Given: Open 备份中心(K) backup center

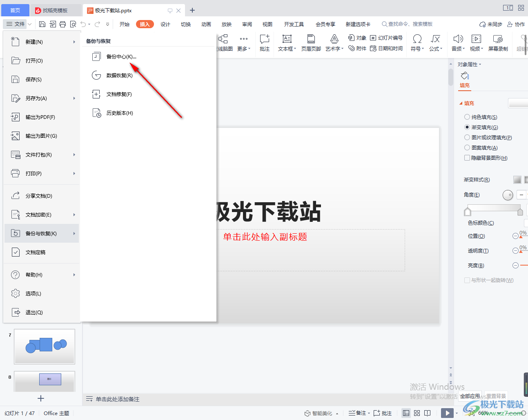Looking at the screenshot, I should [121, 56].
